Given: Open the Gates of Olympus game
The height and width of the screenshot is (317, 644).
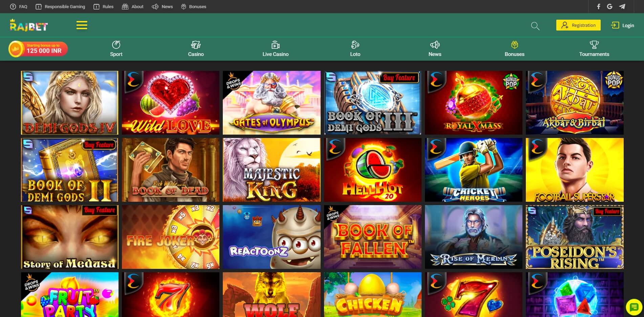Looking at the screenshot, I should pos(272,103).
